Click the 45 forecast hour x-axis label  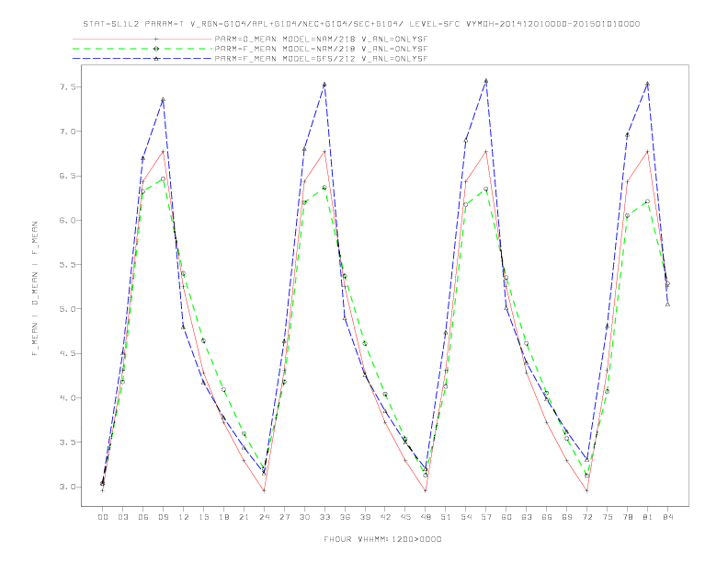pyautogui.click(x=405, y=517)
